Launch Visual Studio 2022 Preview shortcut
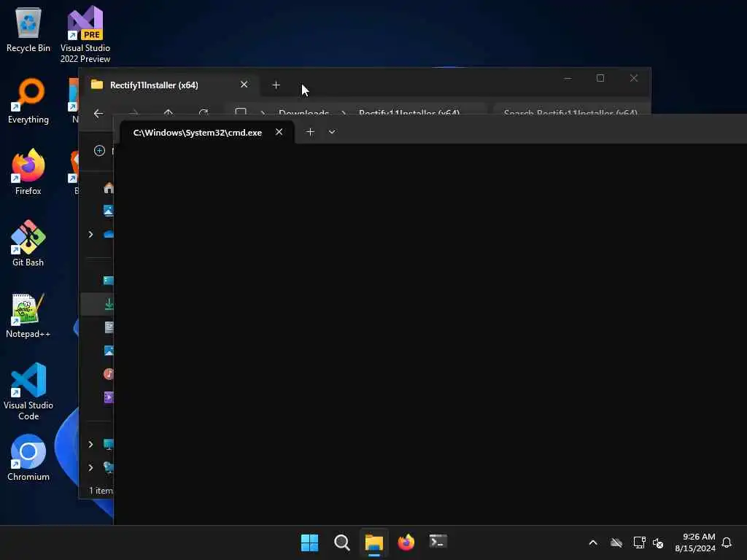Image resolution: width=747 pixels, height=560 pixels. [85, 34]
